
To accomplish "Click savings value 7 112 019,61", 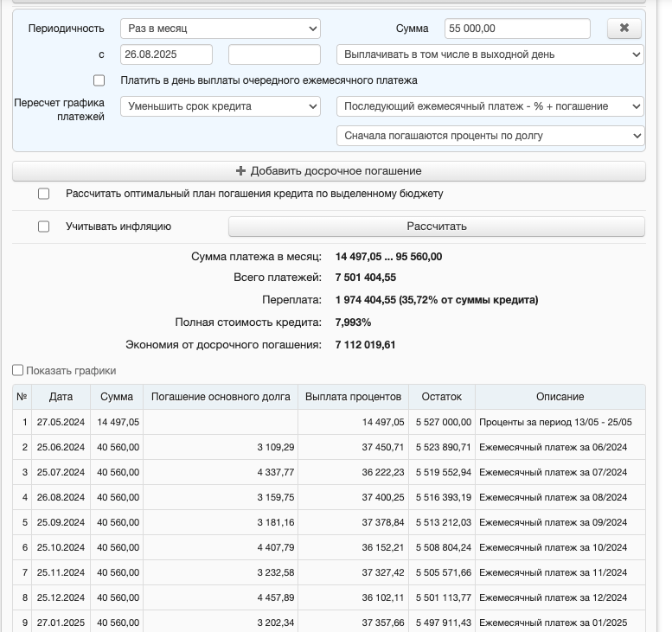I will (365, 345).
